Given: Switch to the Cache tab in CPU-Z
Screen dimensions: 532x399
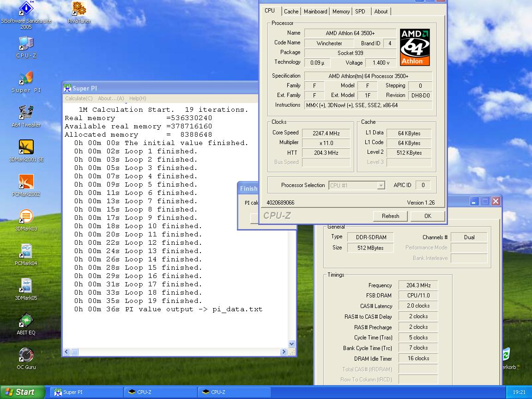Looking at the screenshot, I should tap(291, 12).
